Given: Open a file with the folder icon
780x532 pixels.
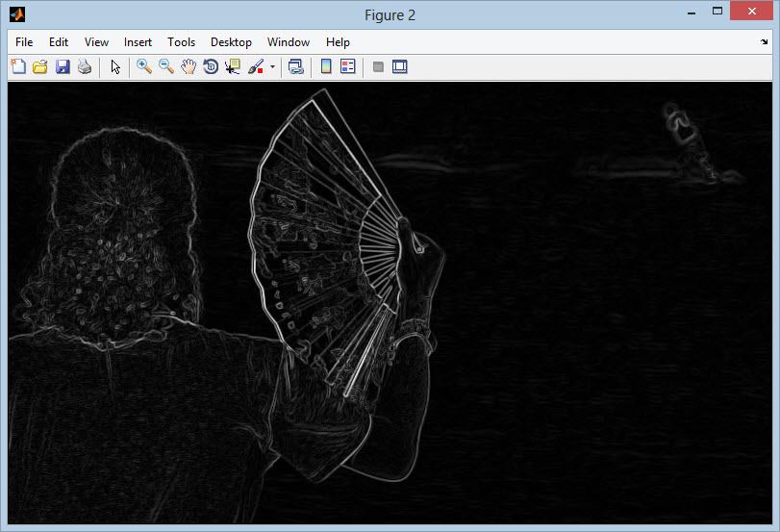Looking at the screenshot, I should pos(39,66).
